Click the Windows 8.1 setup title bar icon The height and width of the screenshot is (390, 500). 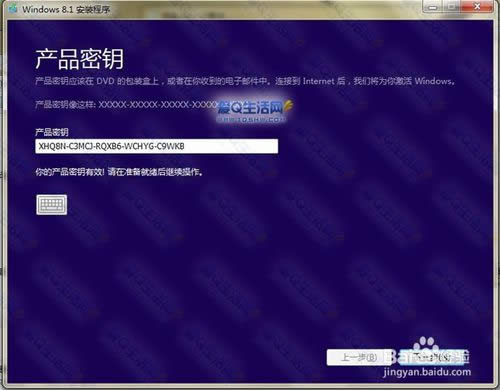tap(13, 9)
